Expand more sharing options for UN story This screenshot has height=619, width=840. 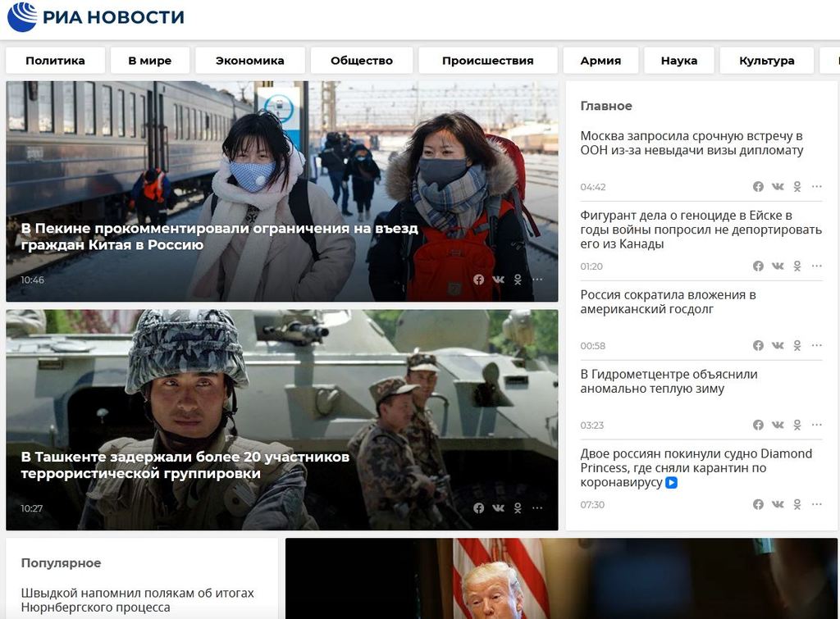pos(816,187)
